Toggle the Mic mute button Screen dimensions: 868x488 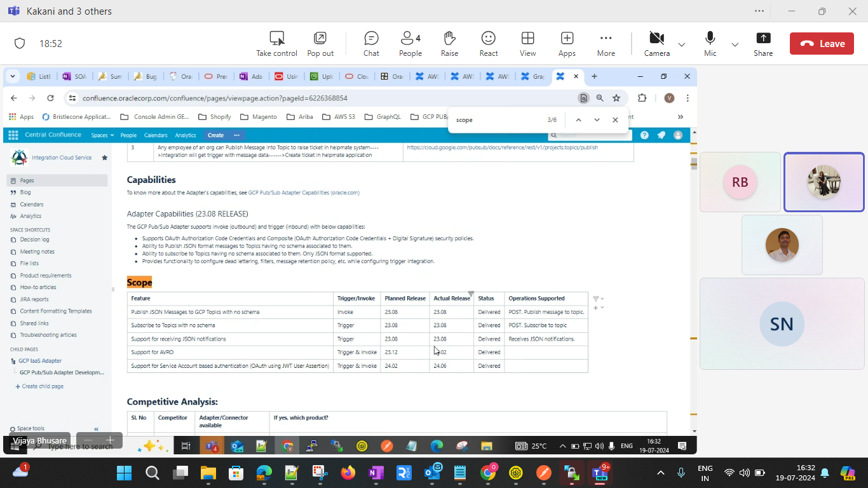coord(710,44)
